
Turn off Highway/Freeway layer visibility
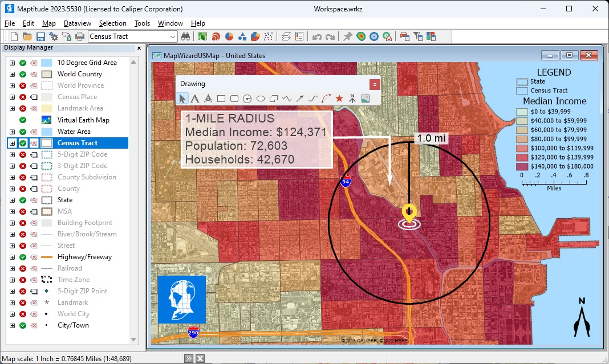[23, 257]
